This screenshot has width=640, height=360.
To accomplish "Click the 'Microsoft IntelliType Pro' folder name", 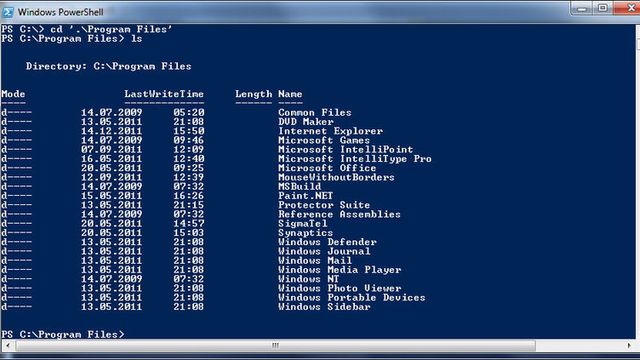I will (x=355, y=159).
